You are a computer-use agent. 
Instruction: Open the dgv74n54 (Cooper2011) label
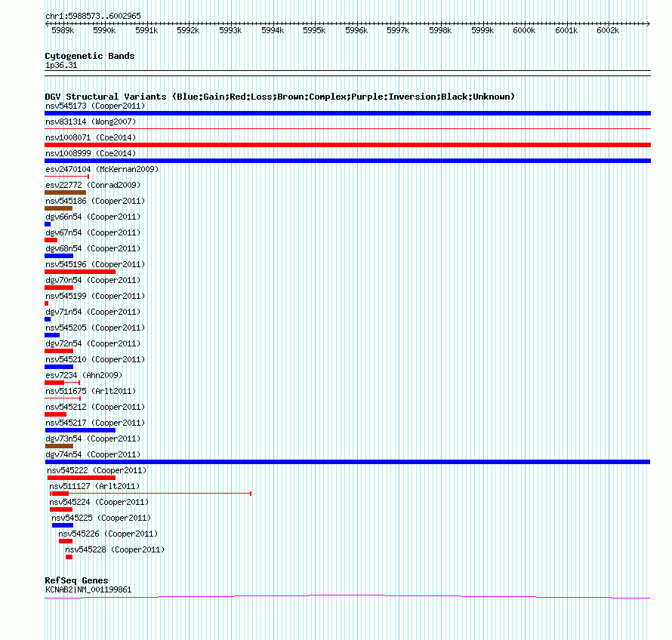(93, 454)
